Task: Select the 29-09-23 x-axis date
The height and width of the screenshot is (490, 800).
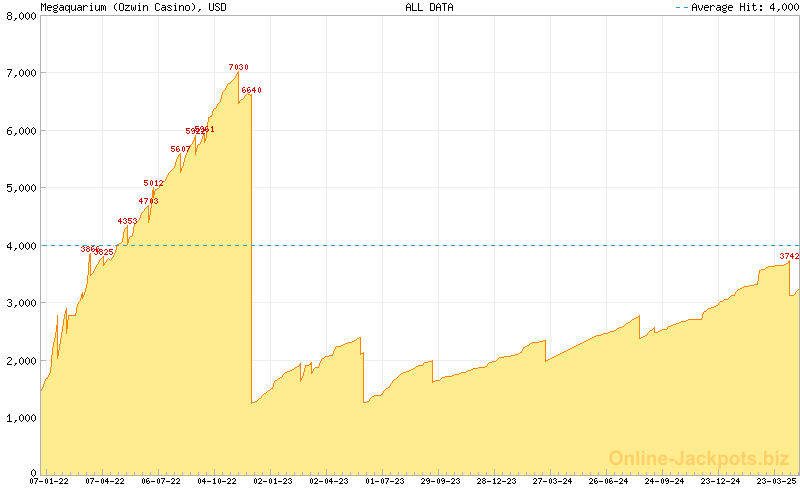Action: pos(440,481)
